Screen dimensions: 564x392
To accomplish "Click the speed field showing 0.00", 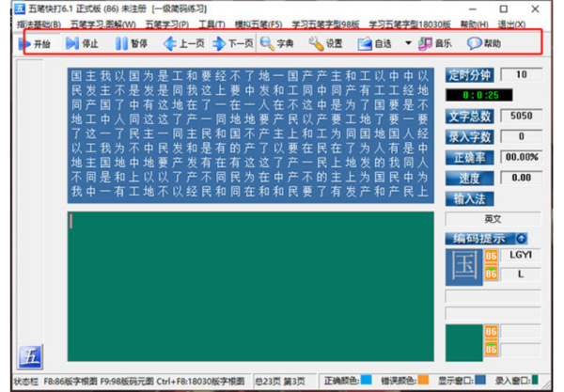I will tap(521, 178).
